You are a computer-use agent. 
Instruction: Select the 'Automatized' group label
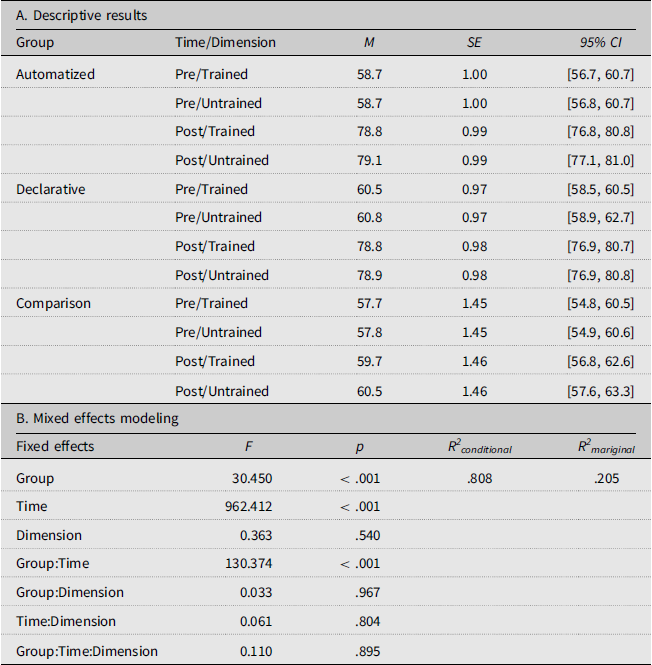55,74
